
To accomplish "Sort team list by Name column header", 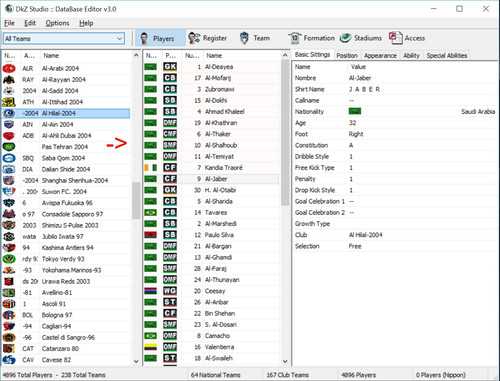I will pyautogui.click(x=86, y=56).
